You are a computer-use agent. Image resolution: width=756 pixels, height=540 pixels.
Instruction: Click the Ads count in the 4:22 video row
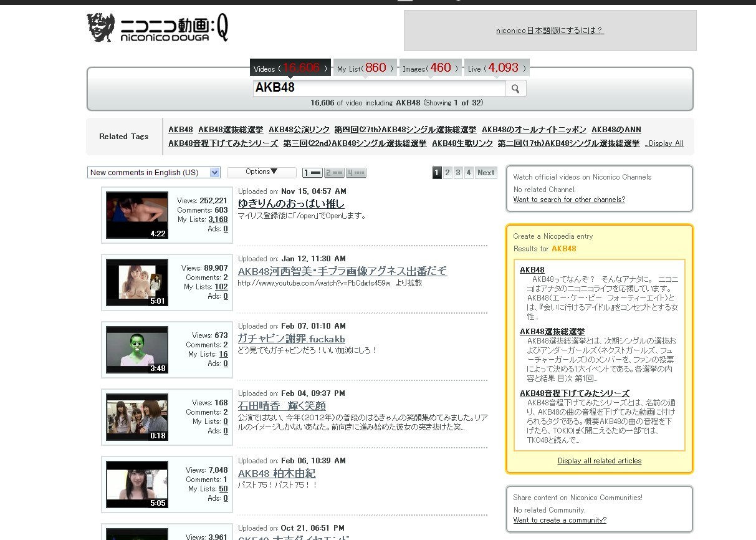(226, 229)
